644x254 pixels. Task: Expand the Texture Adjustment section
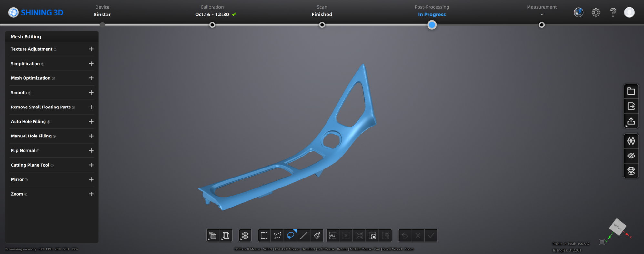pos(91,49)
